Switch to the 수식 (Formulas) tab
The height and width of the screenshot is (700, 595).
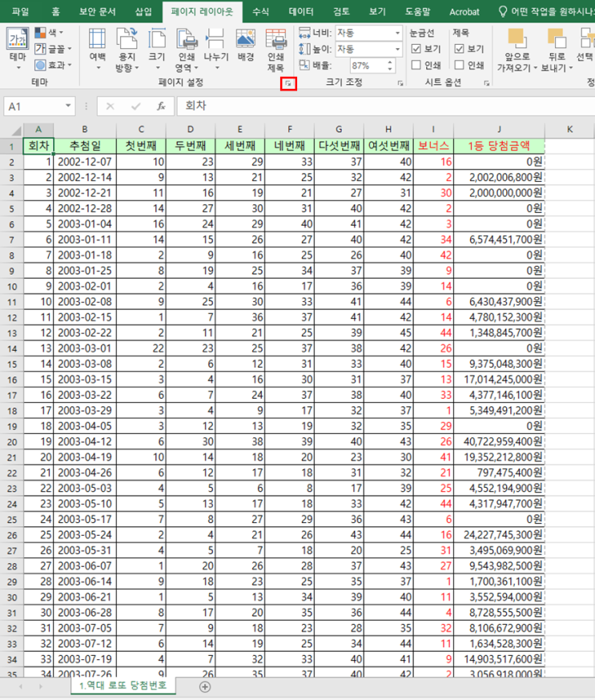[261, 11]
